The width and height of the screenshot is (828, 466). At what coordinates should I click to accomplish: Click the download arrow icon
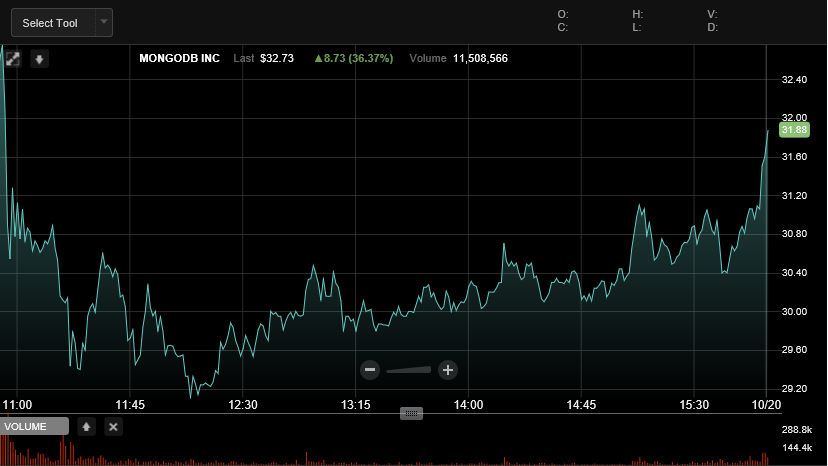point(39,59)
